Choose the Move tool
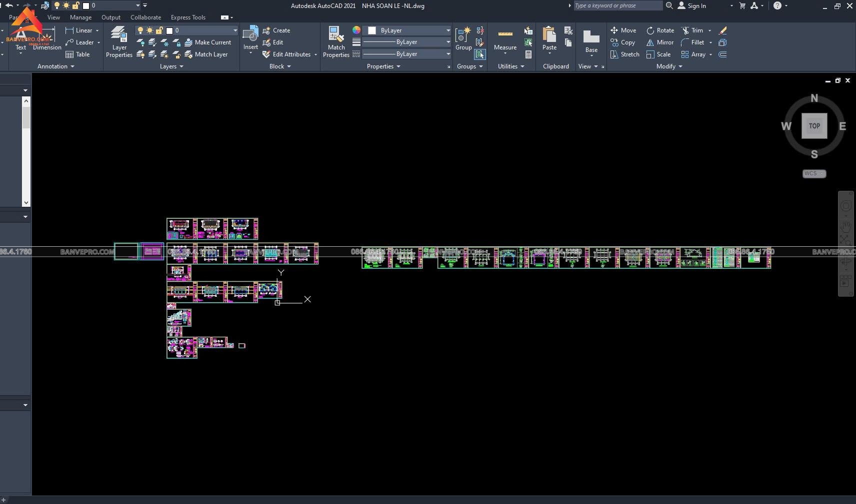 623,30
